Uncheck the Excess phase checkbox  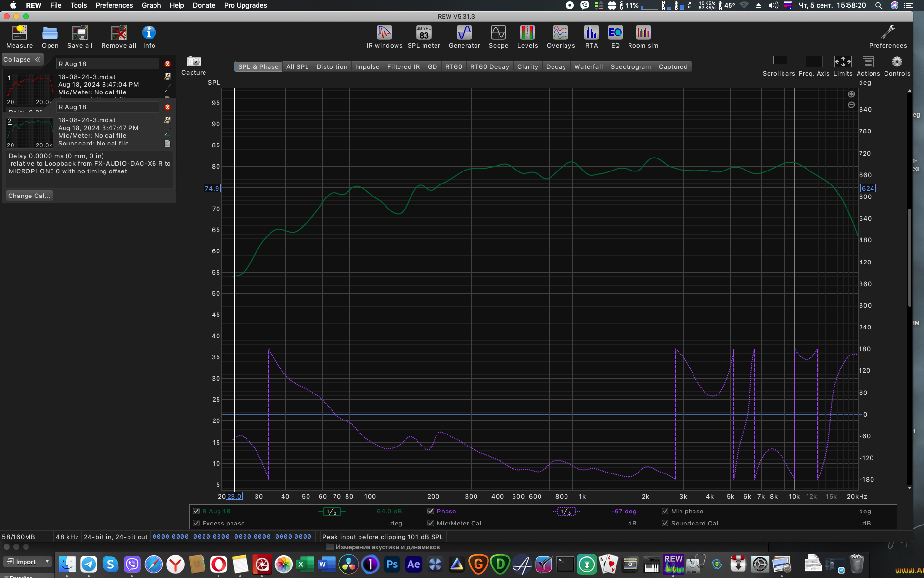tap(196, 523)
